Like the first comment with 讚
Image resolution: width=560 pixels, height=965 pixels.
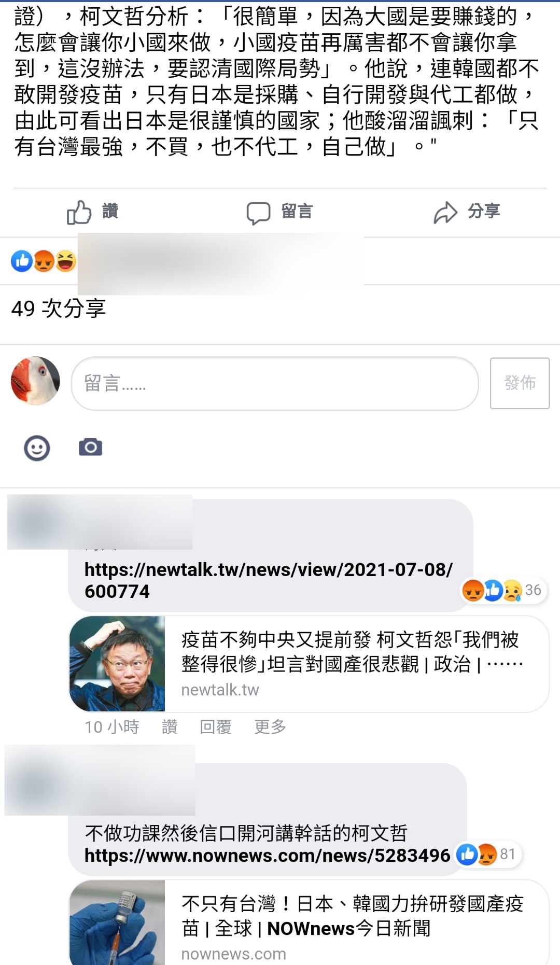[x=170, y=727]
